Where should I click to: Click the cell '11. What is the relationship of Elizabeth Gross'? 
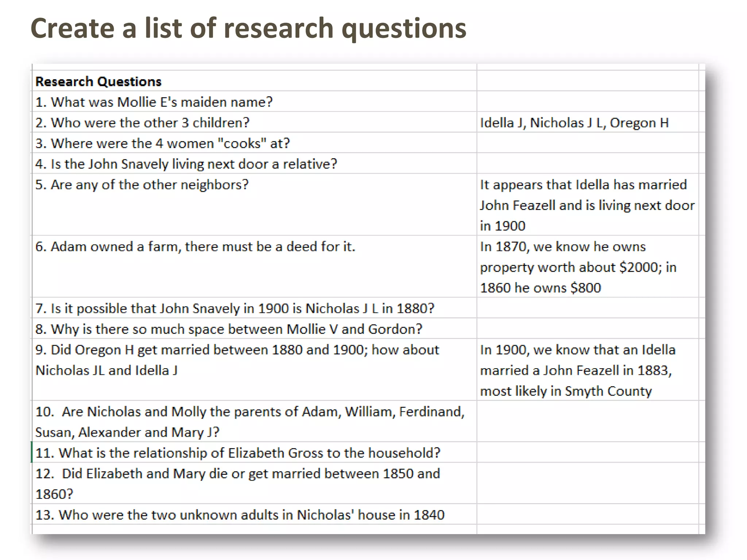(x=254, y=452)
